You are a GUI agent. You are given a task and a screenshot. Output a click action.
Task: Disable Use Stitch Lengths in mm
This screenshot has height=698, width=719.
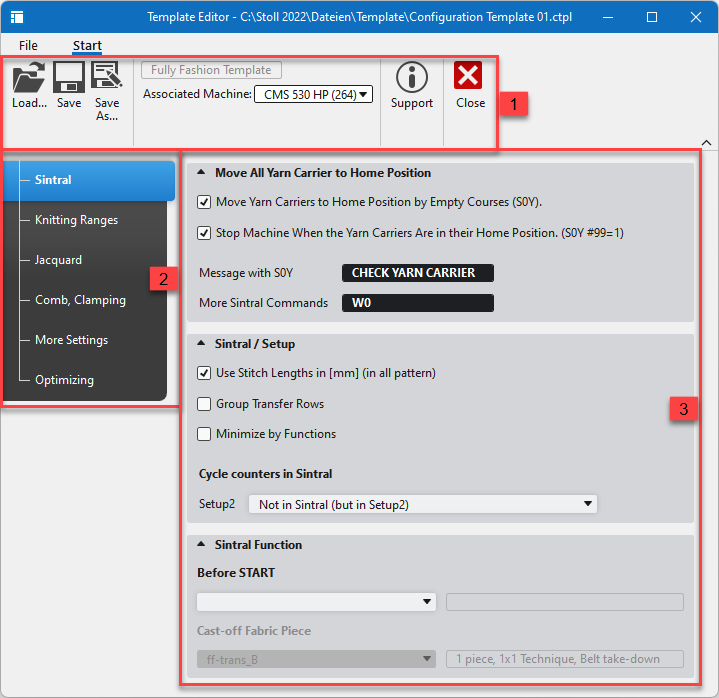click(x=205, y=373)
